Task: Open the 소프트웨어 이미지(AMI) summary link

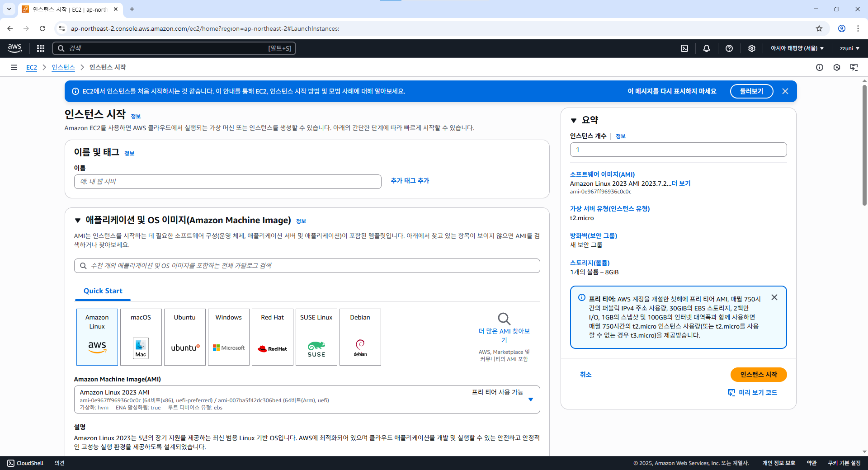Action: click(602, 174)
